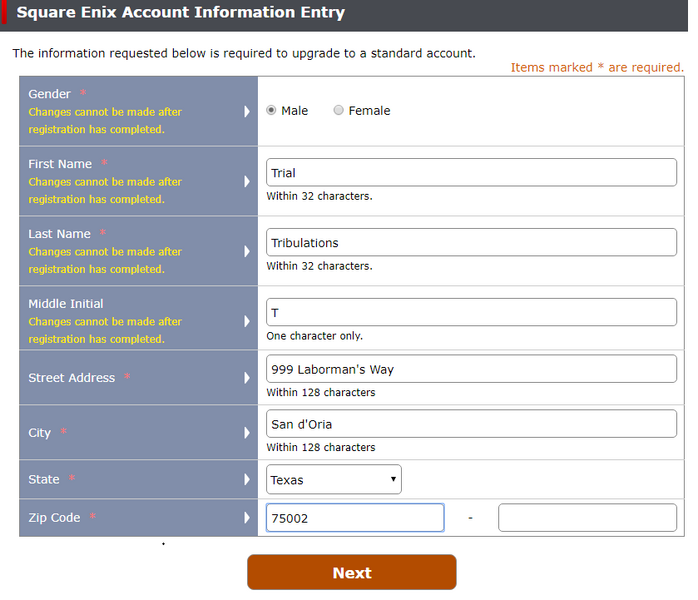The width and height of the screenshot is (698, 600).
Task: Click the 'City' label
Action: 40,433
